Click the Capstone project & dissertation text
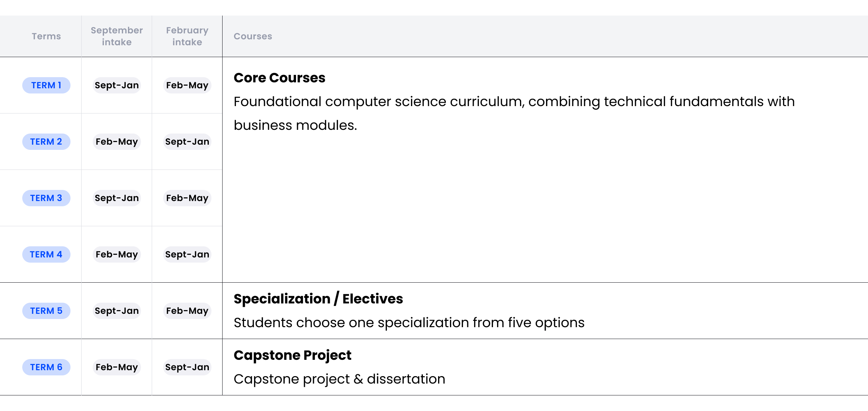868x411 pixels. click(x=339, y=379)
